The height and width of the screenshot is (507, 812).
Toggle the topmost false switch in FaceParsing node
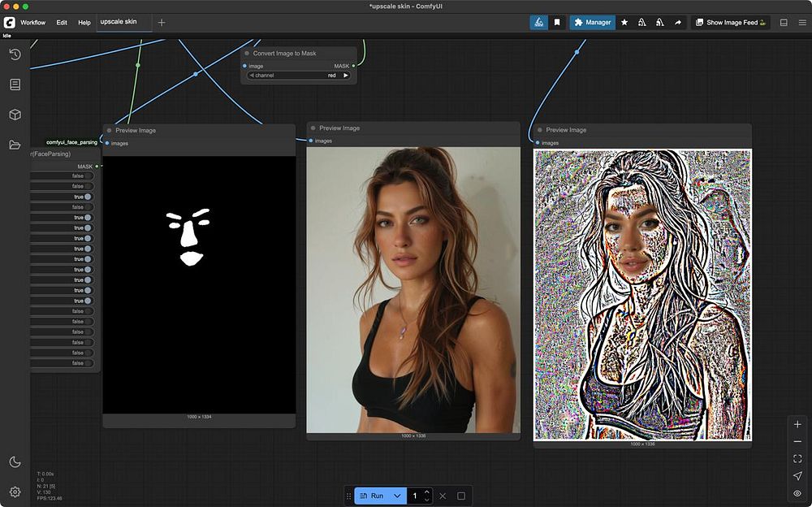tap(88, 176)
